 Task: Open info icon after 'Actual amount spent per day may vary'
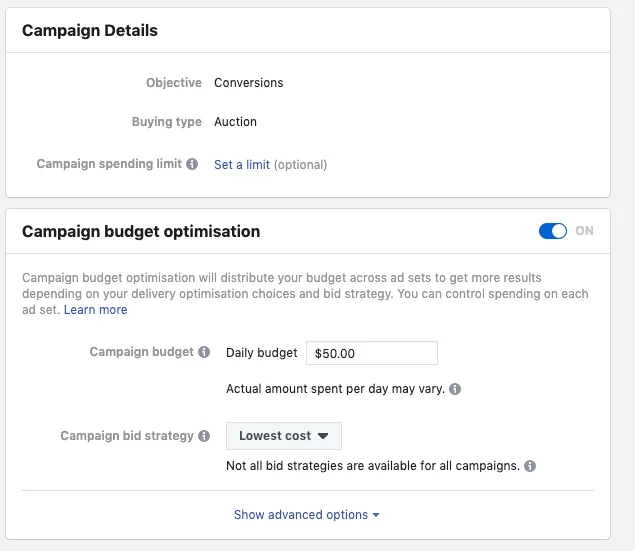[x=455, y=389]
